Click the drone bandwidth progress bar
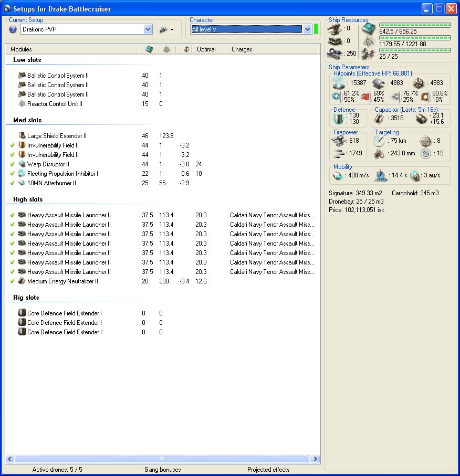The height and width of the screenshot is (476, 460). pyautogui.click(x=415, y=50)
